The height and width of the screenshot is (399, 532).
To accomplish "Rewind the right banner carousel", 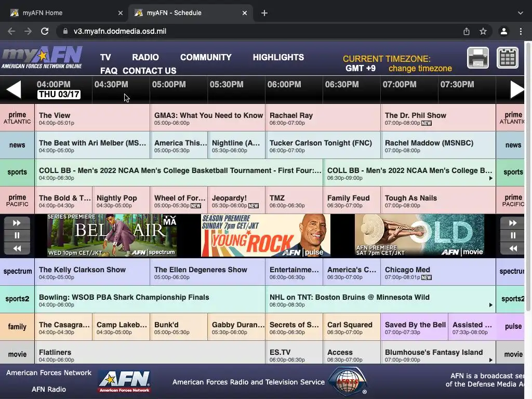I will pos(513,248).
